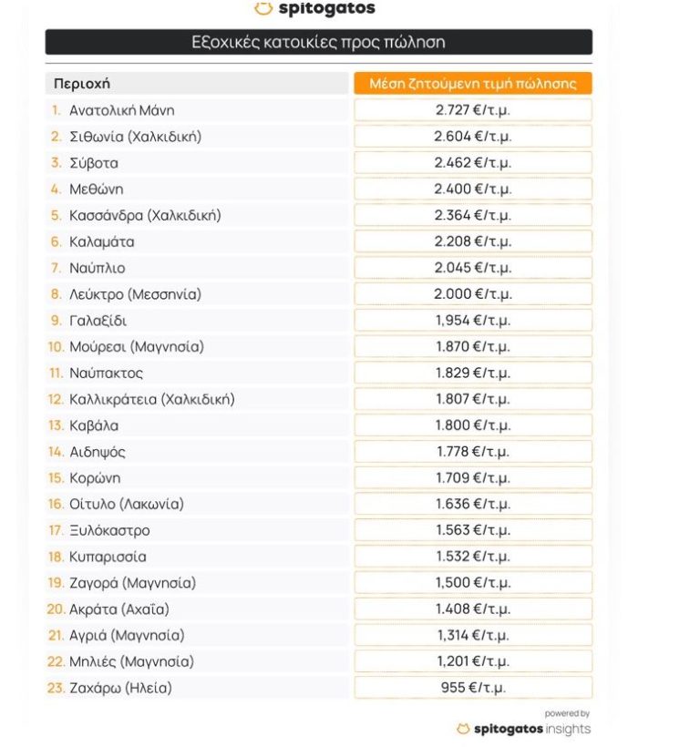
Task: Select the Γαλαξίδι row label
Action: click(98, 321)
